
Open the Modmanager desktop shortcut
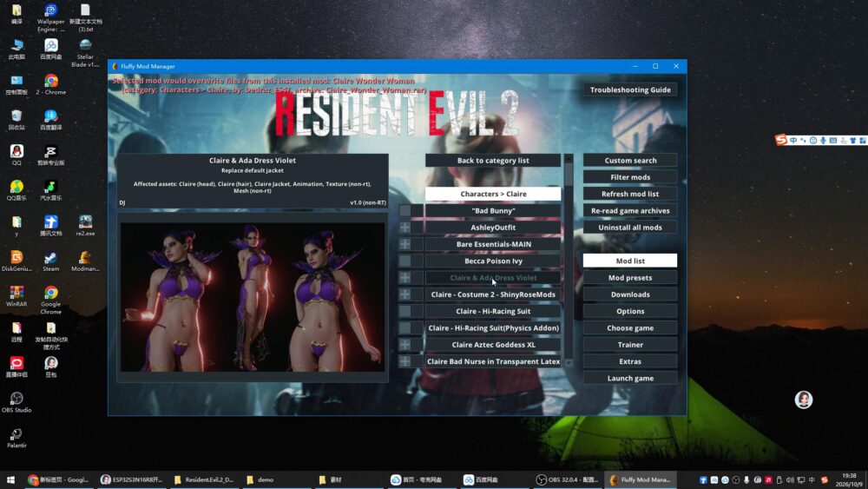[85, 261]
